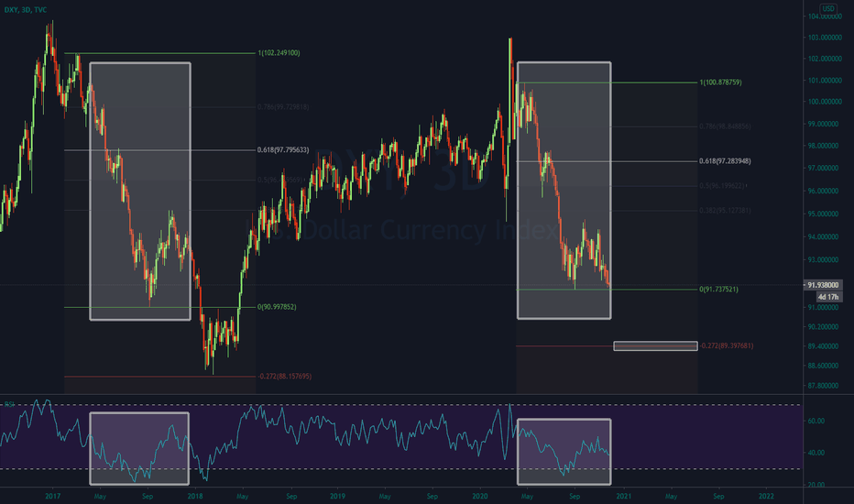Click the 2019 label on the time axis
854x504 pixels.
[x=338, y=497]
